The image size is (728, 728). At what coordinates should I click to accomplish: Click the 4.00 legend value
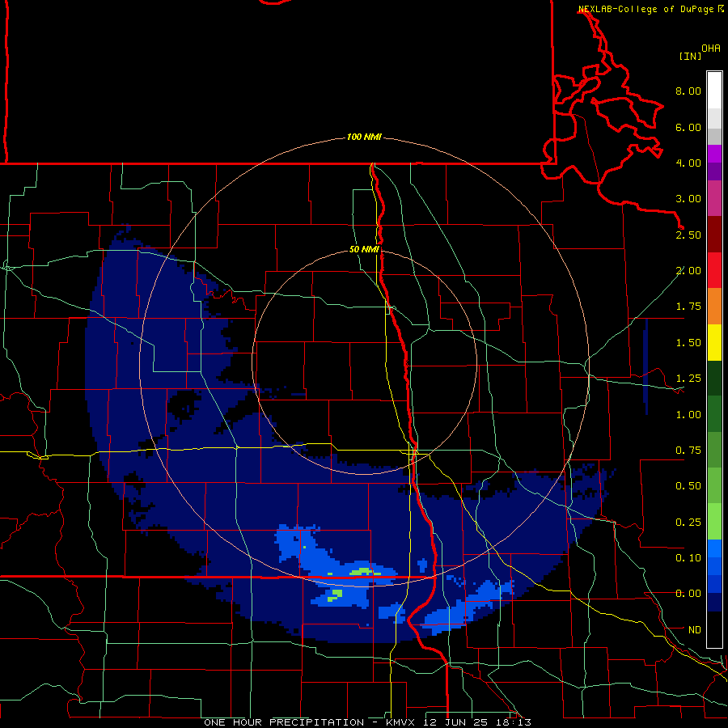tap(688, 163)
